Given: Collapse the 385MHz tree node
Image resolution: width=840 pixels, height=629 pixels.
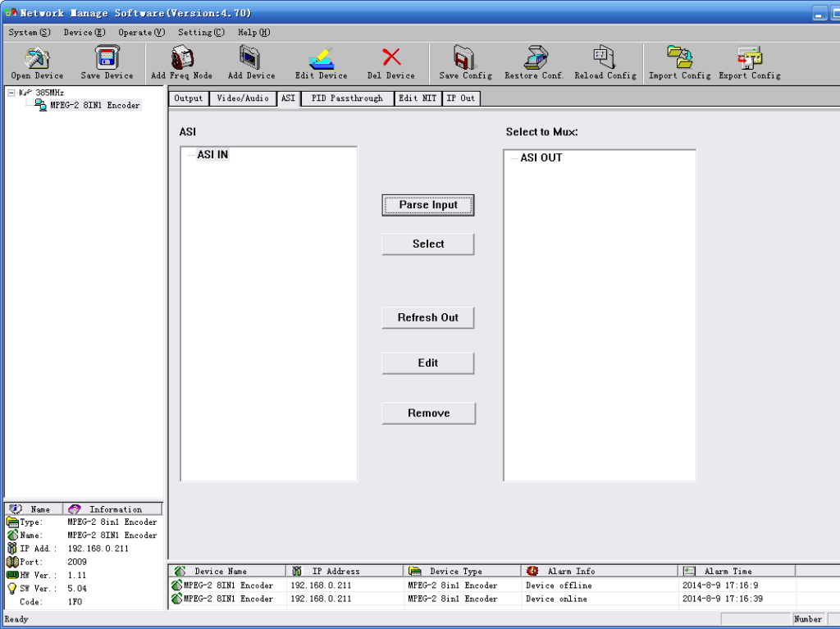Looking at the screenshot, I should (11, 93).
